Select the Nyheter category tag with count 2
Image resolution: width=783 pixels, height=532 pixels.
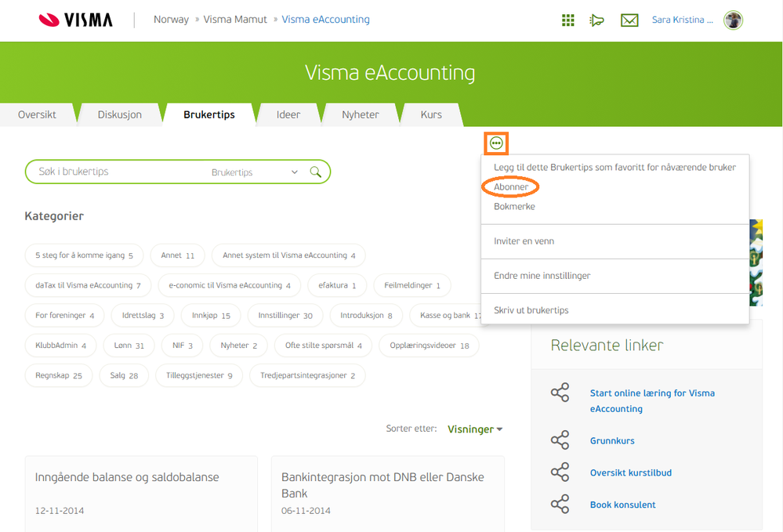[x=239, y=346]
